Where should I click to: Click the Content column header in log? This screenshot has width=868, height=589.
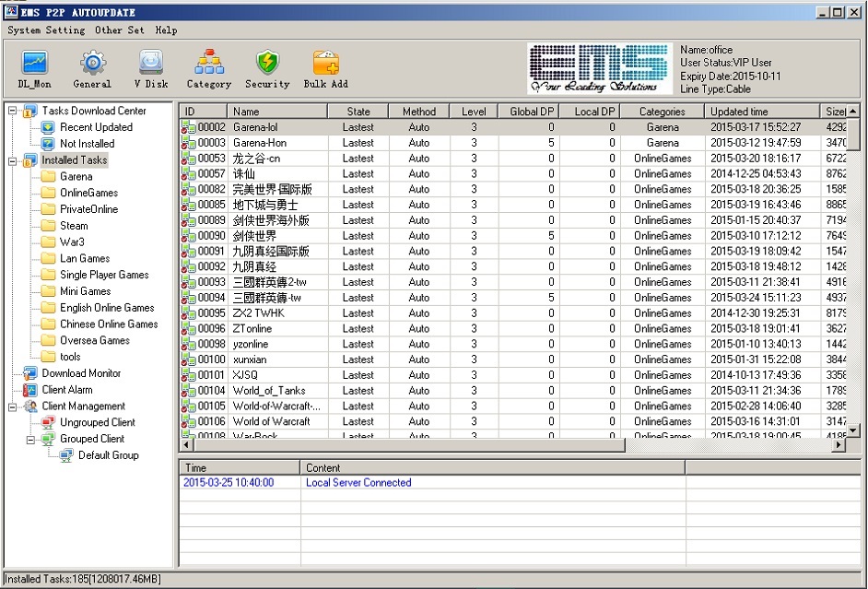click(493, 467)
